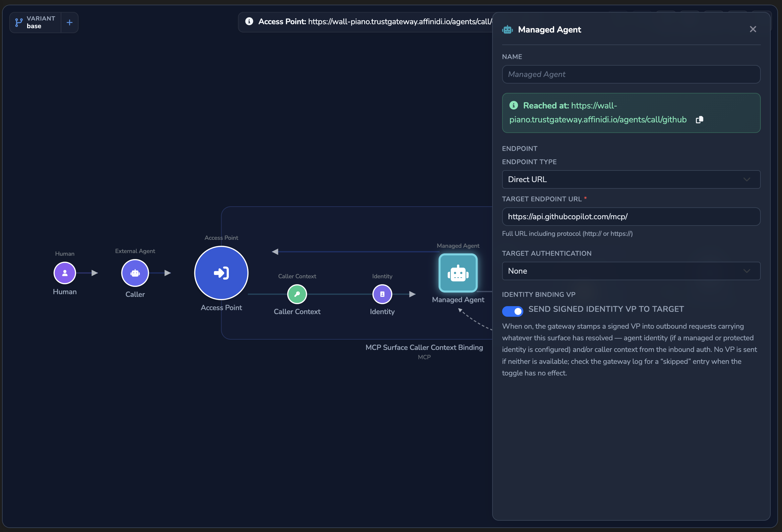782x532 pixels.
Task: Open the Endpoint Type dropdown
Action: coord(631,179)
